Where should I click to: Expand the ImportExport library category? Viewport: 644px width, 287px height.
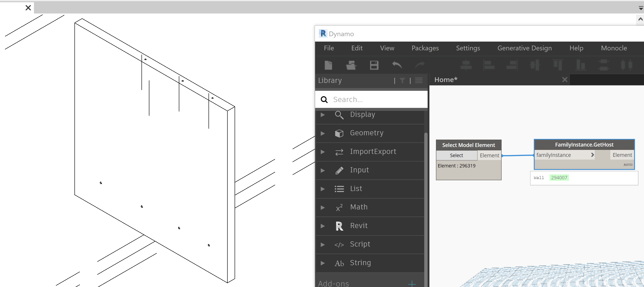323,152
